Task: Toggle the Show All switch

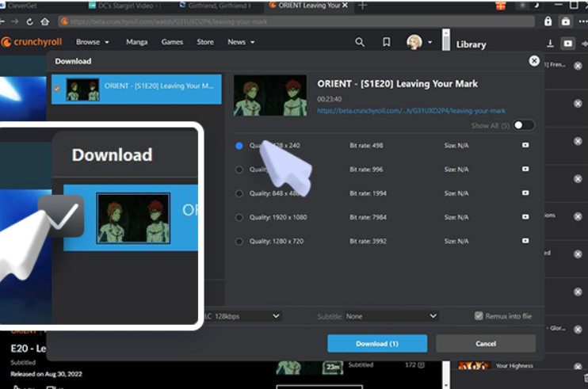Action: pyautogui.click(x=523, y=125)
